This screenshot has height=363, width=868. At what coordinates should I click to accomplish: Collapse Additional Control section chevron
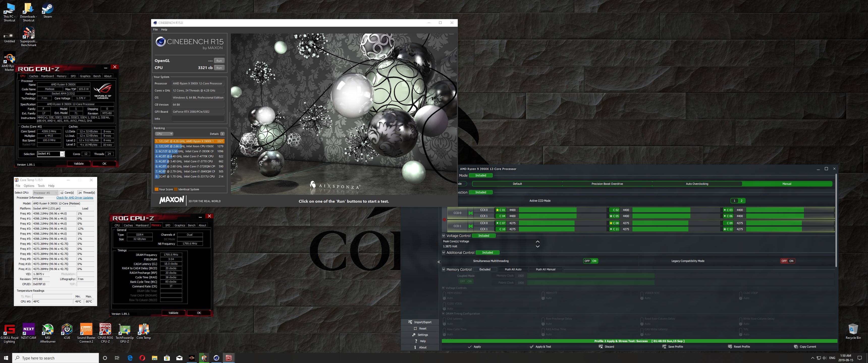[444, 253]
